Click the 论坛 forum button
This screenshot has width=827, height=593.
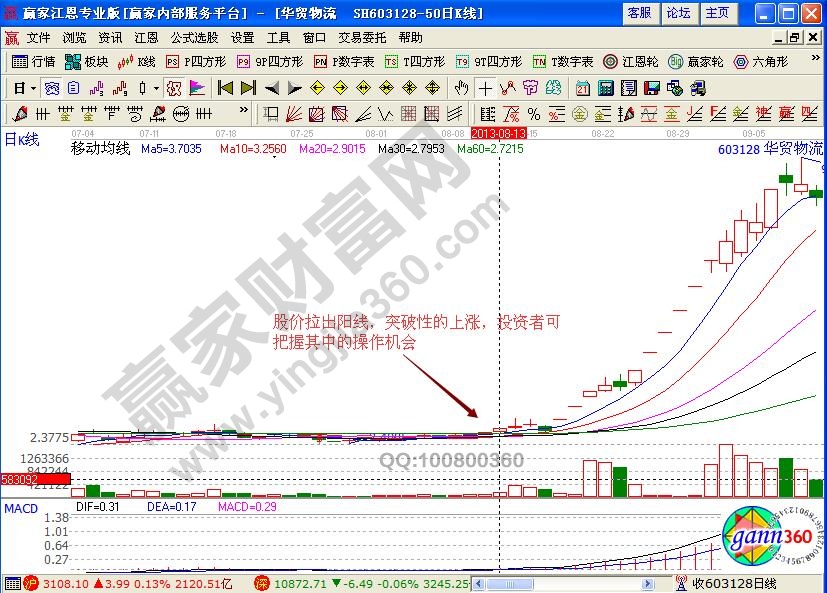click(x=678, y=13)
